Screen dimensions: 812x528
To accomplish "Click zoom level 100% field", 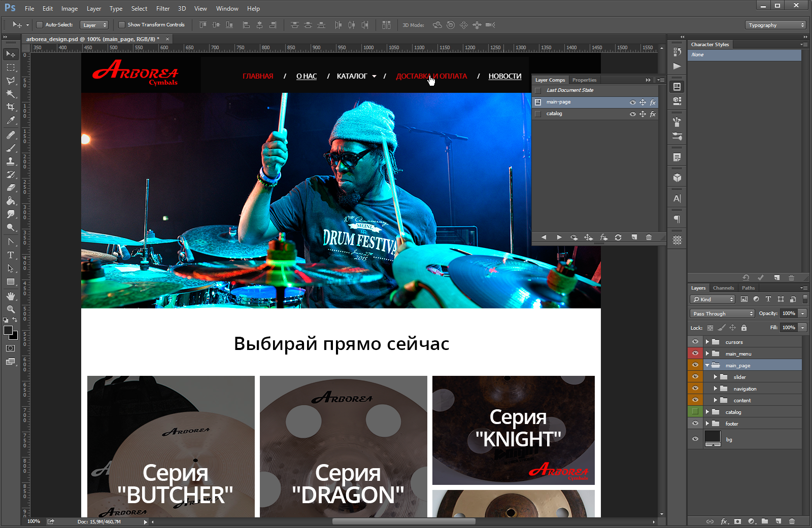I will tap(33, 521).
